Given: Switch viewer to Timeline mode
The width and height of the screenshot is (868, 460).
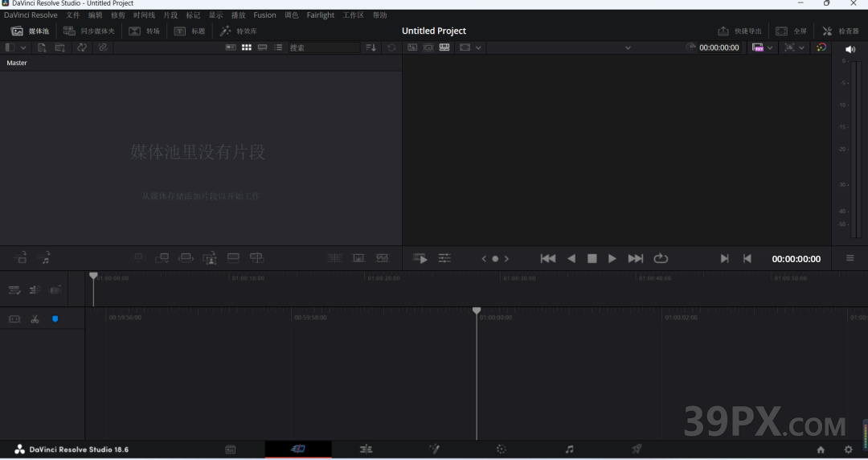Looking at the screenshot, I should pyautogui.click(x=444, y=47).
